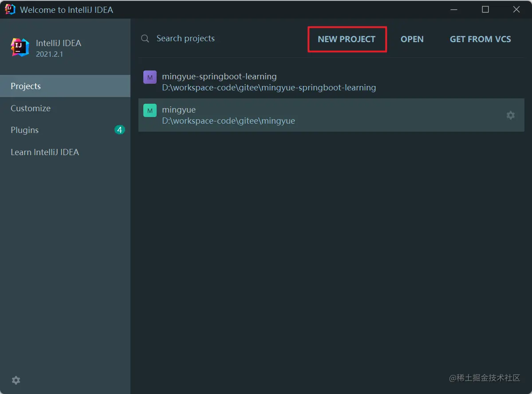Click the search magnifier icon
This screenshot has width=532, height=394.
[145, 39]
